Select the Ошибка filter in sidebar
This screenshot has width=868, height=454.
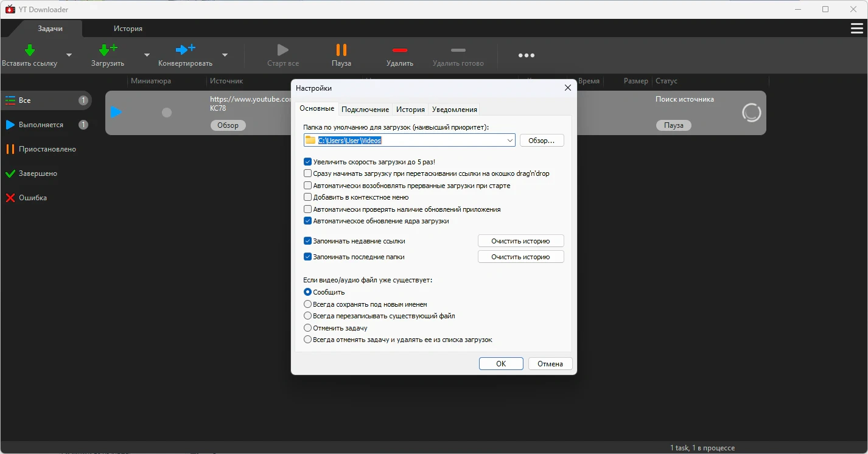click(x=32, y=198)
